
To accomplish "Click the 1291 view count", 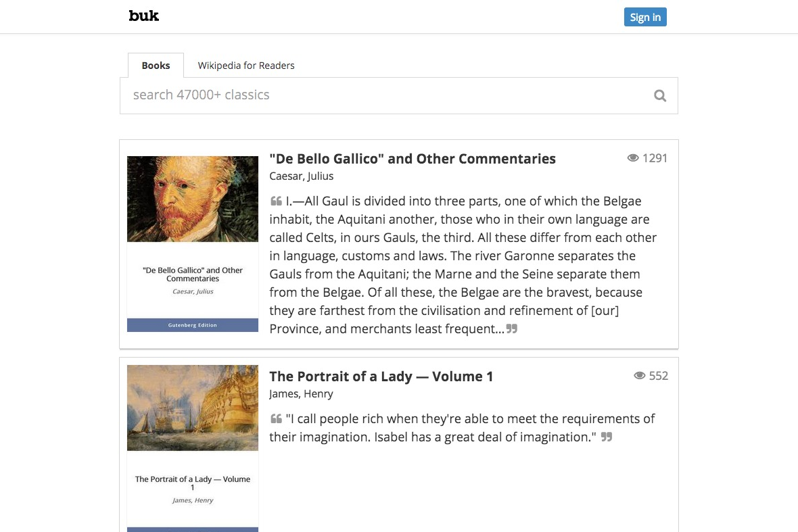I will point(655,158).
